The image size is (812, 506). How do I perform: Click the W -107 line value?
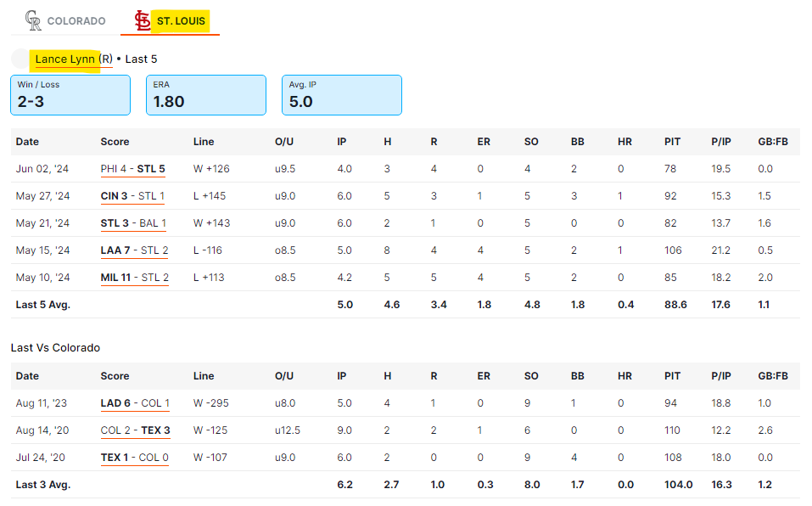point(210,458)
